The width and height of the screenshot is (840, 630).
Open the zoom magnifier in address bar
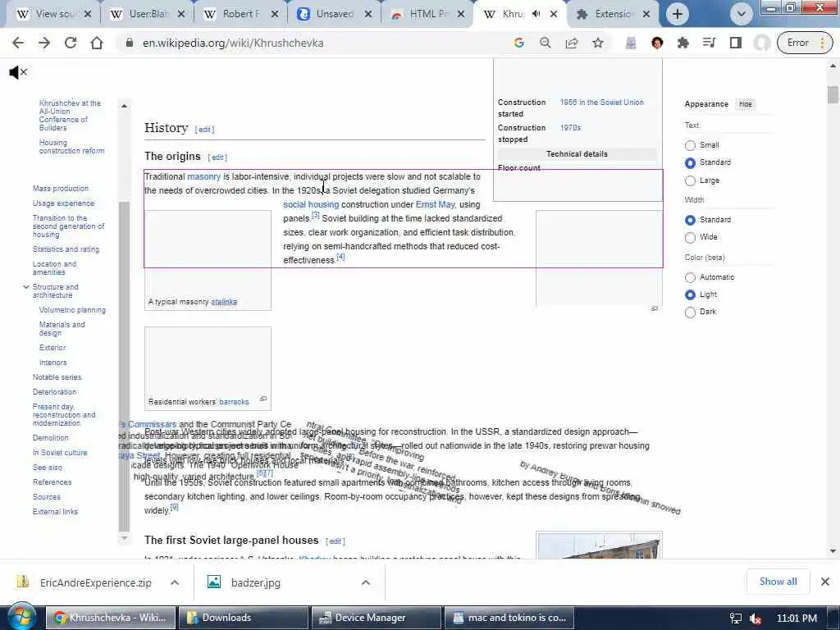(x=546, y=43)
